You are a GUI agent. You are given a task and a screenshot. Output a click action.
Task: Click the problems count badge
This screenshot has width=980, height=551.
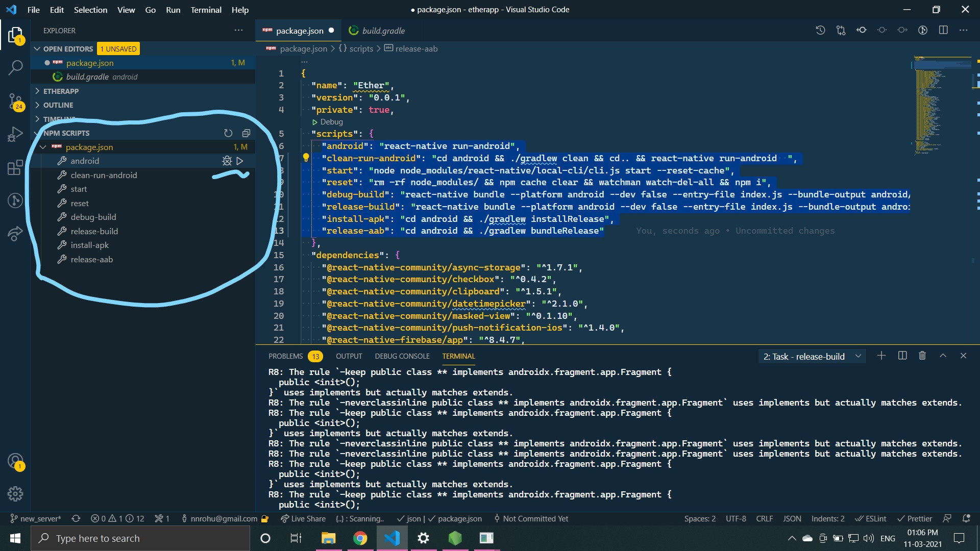click(315, 356)
